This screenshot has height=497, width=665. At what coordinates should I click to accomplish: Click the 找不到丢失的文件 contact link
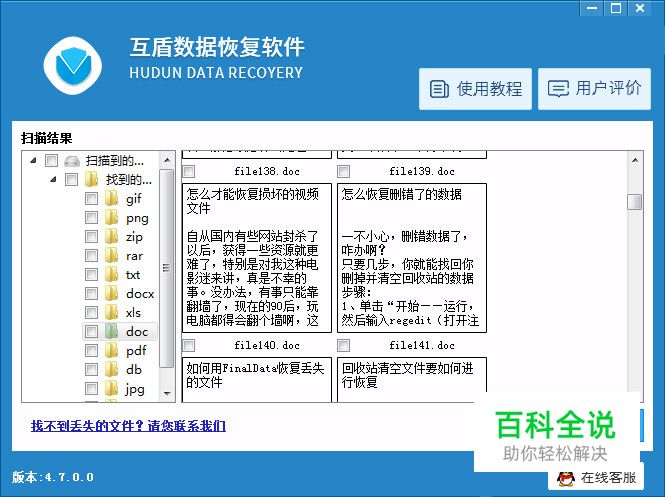[x=128, y=425]
